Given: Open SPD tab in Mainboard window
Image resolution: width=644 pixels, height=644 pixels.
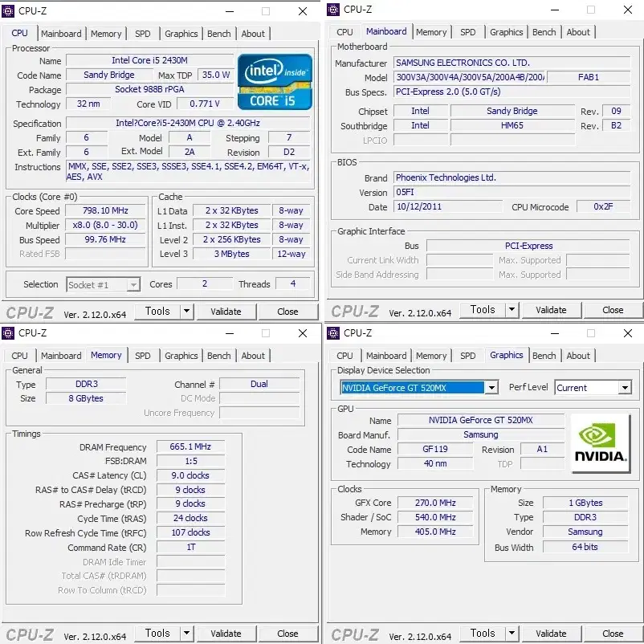Looking at the screenshot, I should (x=468, y=32).
